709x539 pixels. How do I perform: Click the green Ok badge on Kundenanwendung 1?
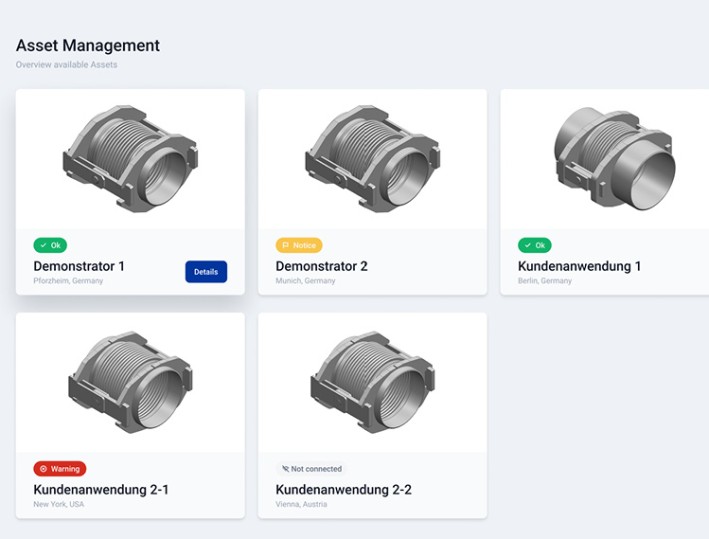(534, 245)
